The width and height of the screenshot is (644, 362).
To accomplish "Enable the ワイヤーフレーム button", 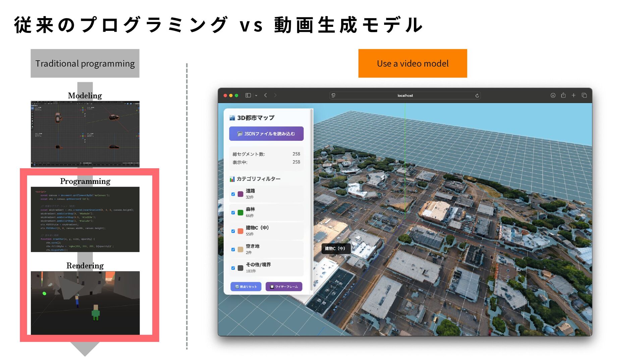I will coord(284,287).
